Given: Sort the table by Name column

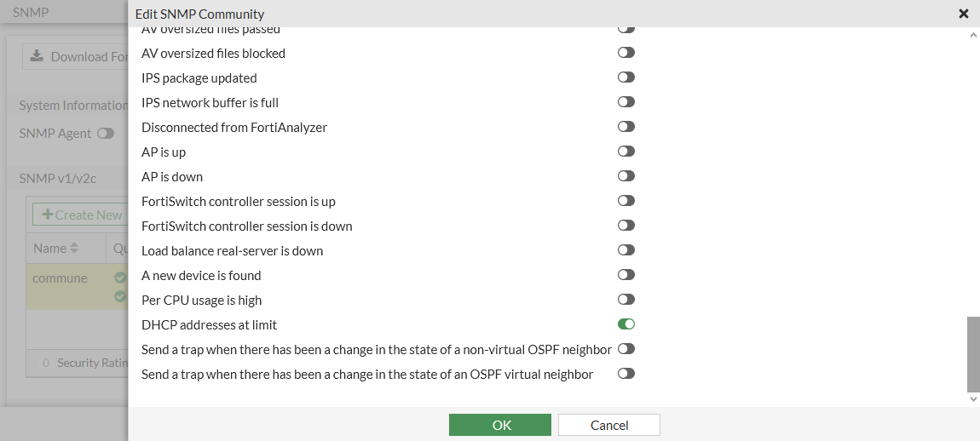Looking at the screenshot, I should tap(74, 249).
